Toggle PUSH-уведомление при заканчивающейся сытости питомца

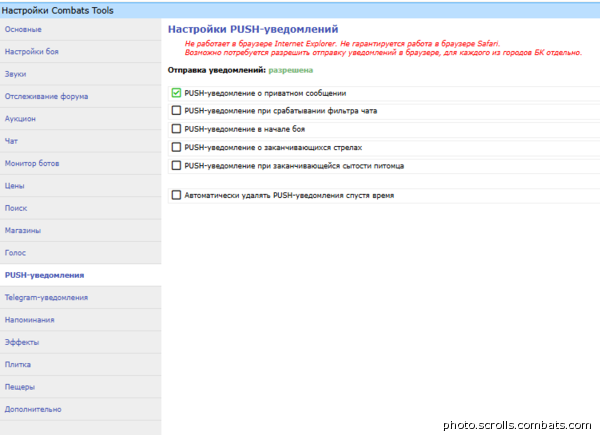pos(177,165)
